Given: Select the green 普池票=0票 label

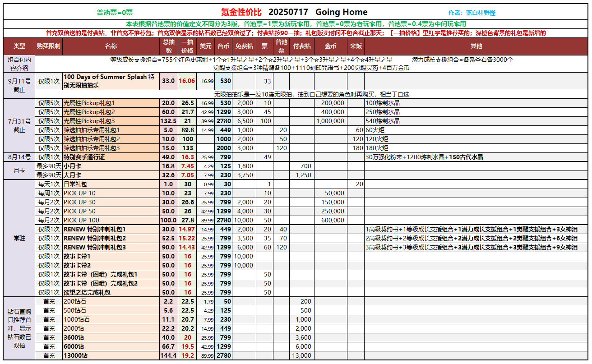Looking at the screenshot, I should coord(115,13).
